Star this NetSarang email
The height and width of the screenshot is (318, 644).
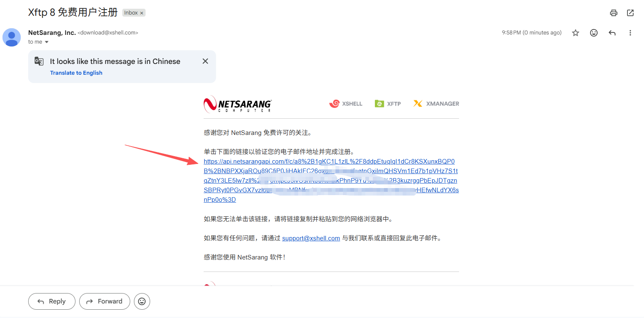coord(575,33)
